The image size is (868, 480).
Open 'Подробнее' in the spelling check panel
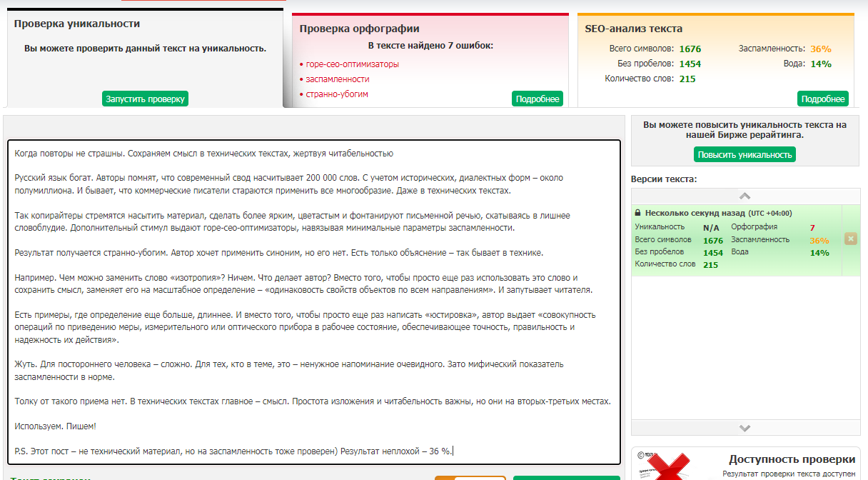pos(537,99)
